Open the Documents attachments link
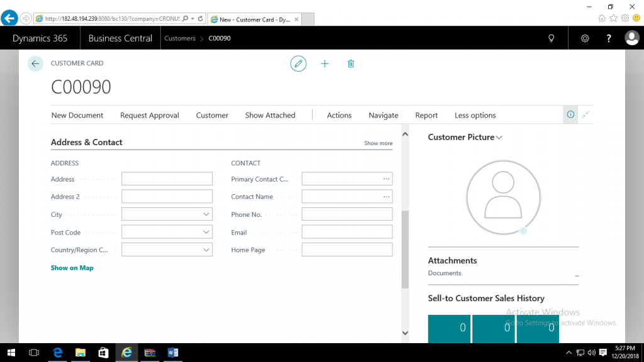This screenshot has width=644, height=362. coord(445,273)
